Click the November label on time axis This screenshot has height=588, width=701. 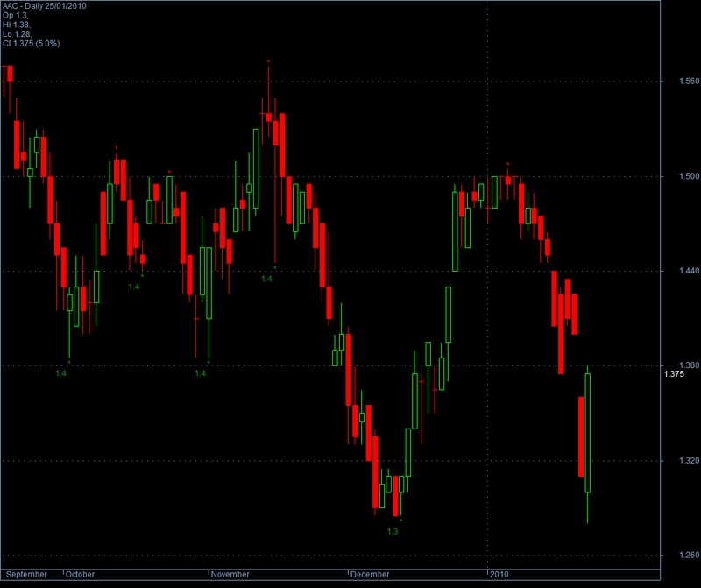coord(230,574)
